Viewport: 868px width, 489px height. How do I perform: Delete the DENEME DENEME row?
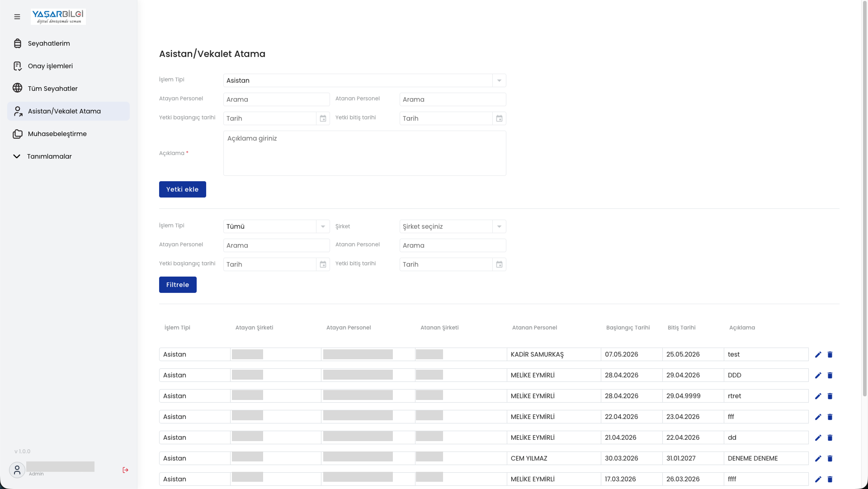click(x=830, y=459)
